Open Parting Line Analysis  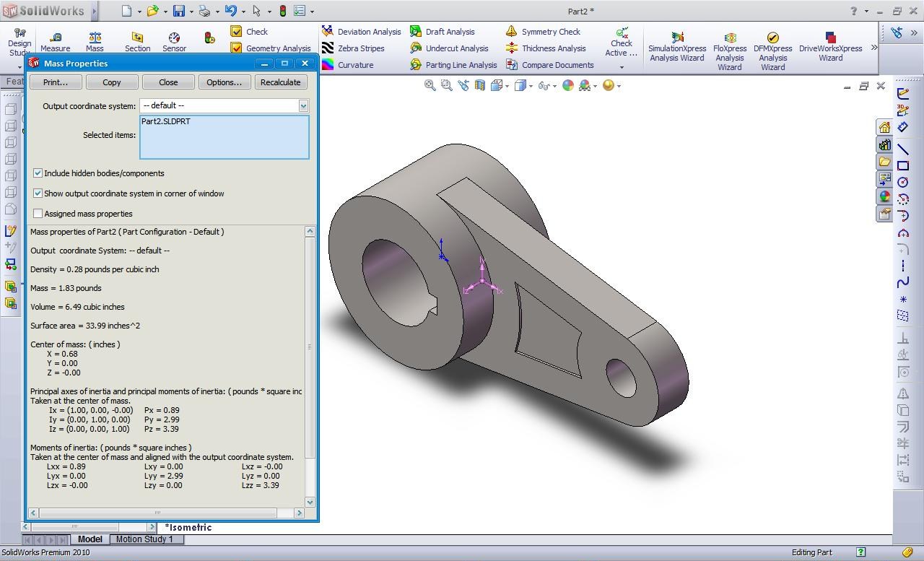(453, 65)
